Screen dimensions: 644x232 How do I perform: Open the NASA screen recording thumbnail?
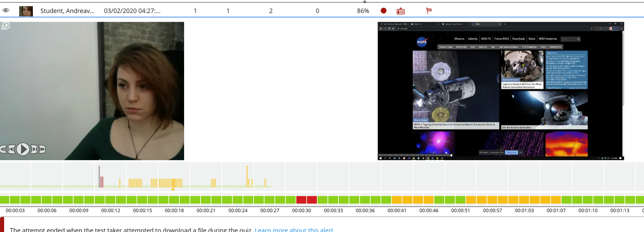pos(500,91)
